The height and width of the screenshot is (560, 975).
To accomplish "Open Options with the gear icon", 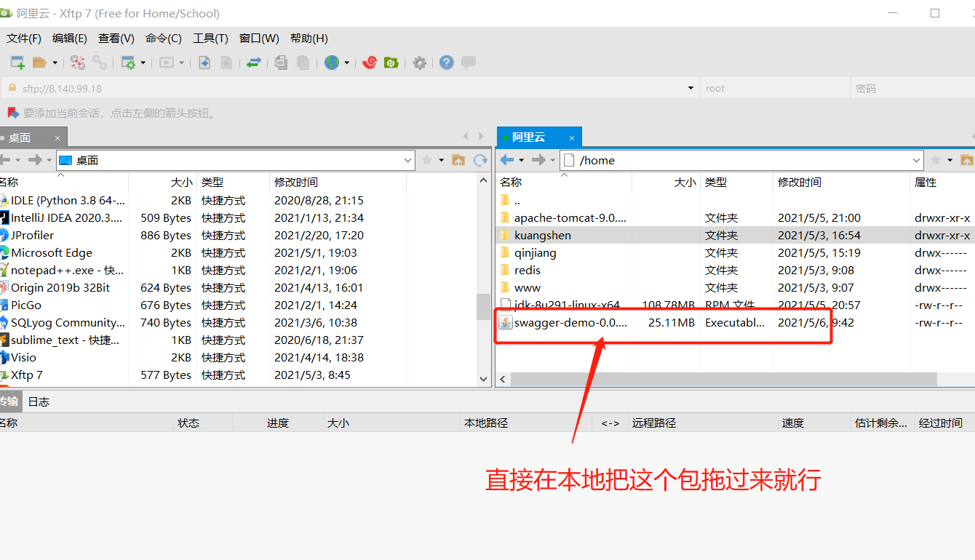I will 419,63.
